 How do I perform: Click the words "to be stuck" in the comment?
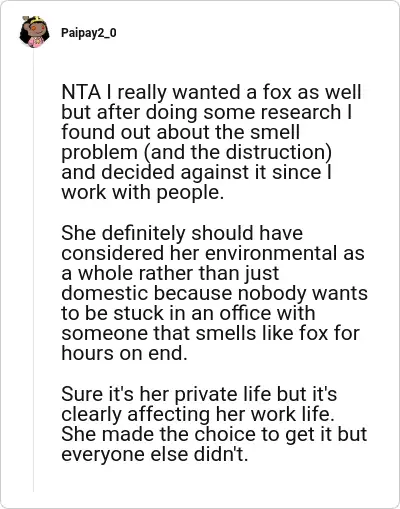pyautogui.click(x=112, y=313)
